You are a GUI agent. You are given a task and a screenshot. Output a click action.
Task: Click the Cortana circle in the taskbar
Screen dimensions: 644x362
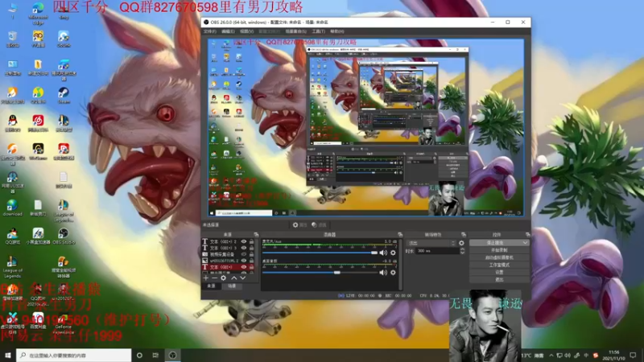tap(139, 355)
